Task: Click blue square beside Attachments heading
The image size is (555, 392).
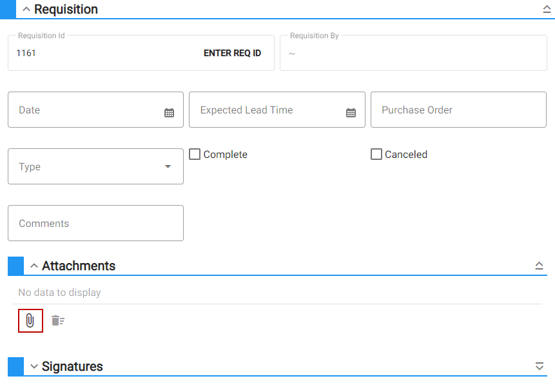Action: (16, 266)
